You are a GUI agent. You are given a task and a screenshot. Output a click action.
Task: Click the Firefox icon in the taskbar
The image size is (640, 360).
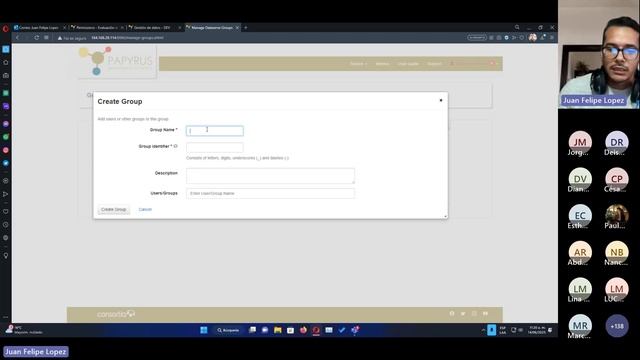tap(303, 330)
